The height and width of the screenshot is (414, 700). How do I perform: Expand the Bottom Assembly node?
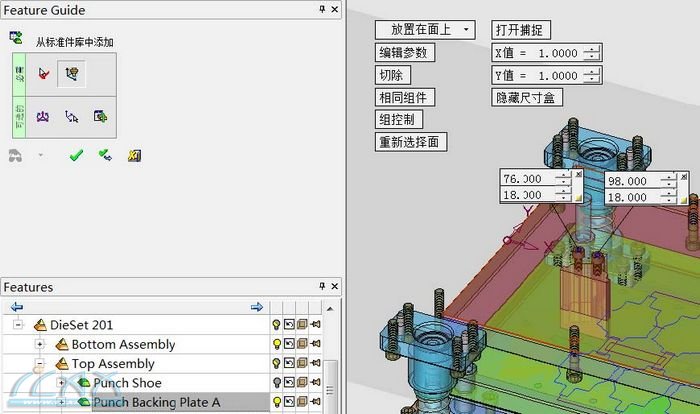point(40,344)
